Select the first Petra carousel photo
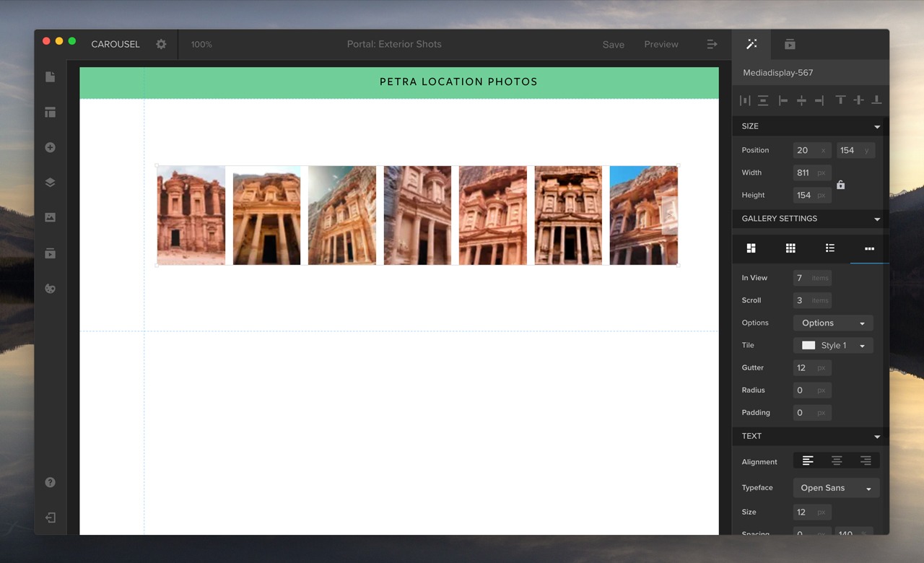The image size is (924, 563). (x=191, y=215)
